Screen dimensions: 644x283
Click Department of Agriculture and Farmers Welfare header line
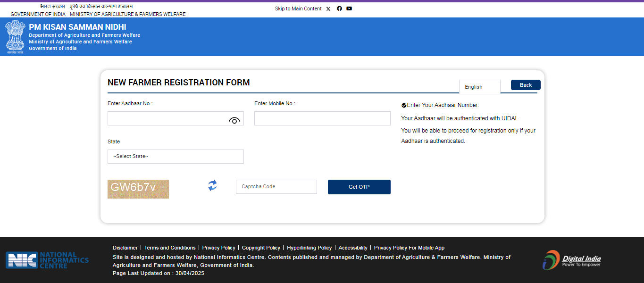84,35
